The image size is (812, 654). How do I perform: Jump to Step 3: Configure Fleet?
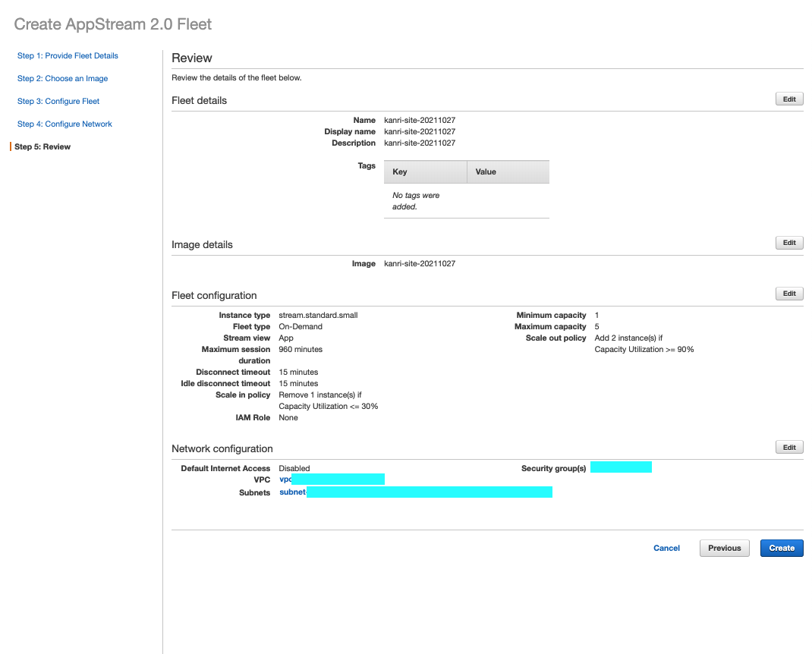[x=58, y=101]
